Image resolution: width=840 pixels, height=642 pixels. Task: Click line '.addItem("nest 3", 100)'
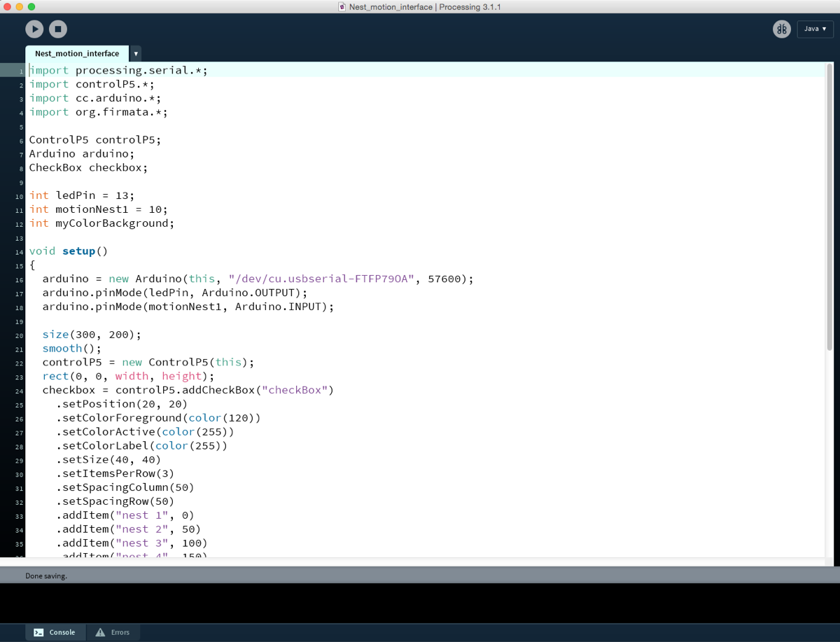pyautogui.click(x=132, y=543)
